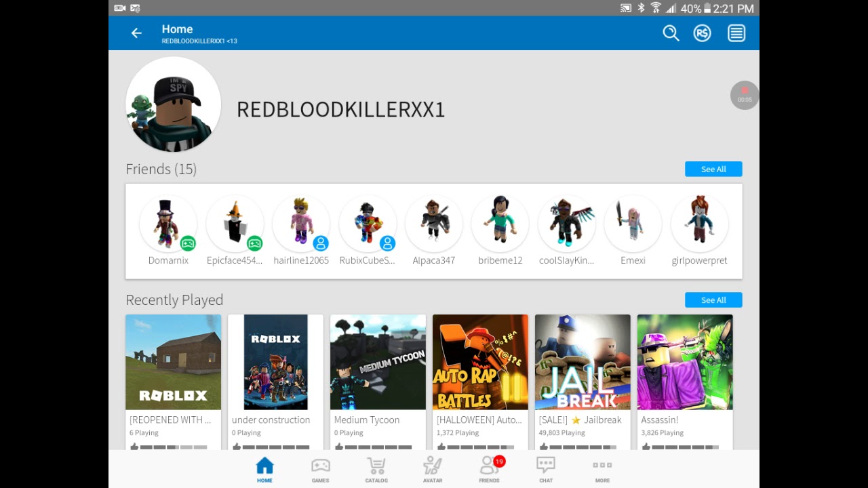Viewport: 868px width, 488px height.
Task: Click the screen recorder timer bubble
Action: pos(745,95)
